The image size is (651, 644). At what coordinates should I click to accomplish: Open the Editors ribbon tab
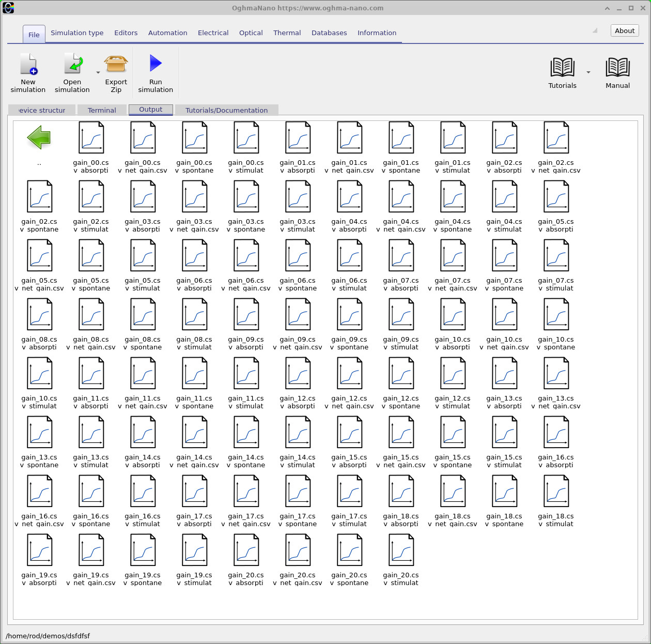click(126, 33)
